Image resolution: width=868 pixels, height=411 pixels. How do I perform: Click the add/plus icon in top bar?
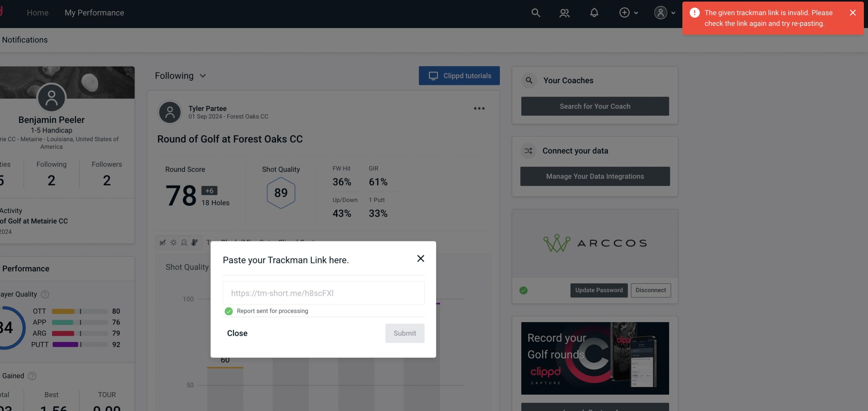pyautogui.click(x=625, y=12)
